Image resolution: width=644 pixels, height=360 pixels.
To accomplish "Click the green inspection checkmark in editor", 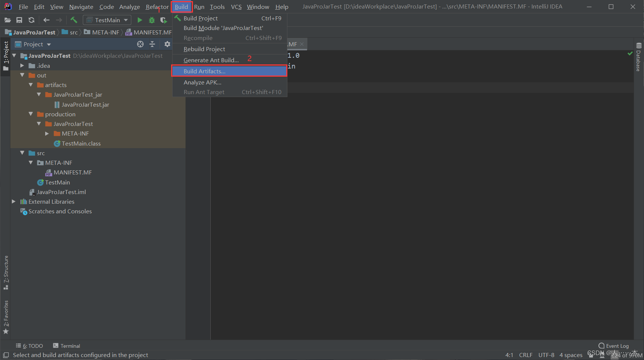I will click(630, 53).
